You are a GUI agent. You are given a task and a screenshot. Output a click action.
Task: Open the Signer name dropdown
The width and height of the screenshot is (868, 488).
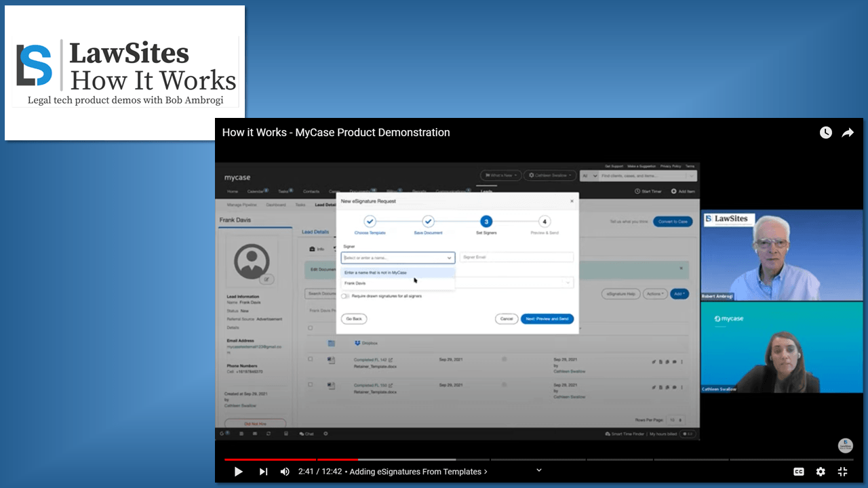click(x=398, y=258)
